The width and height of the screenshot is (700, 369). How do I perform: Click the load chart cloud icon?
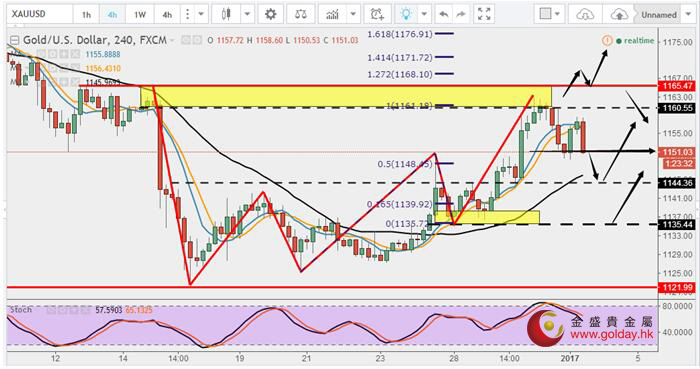coord(584,14)
